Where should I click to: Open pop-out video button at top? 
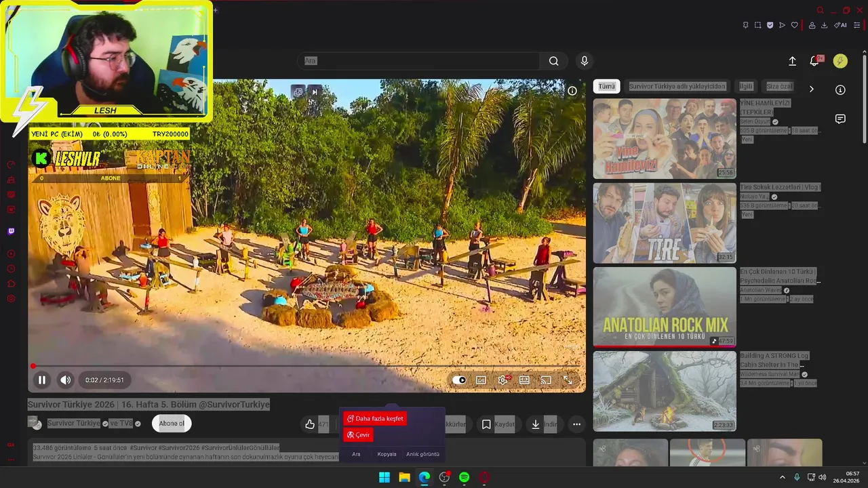tap(298, 91)
